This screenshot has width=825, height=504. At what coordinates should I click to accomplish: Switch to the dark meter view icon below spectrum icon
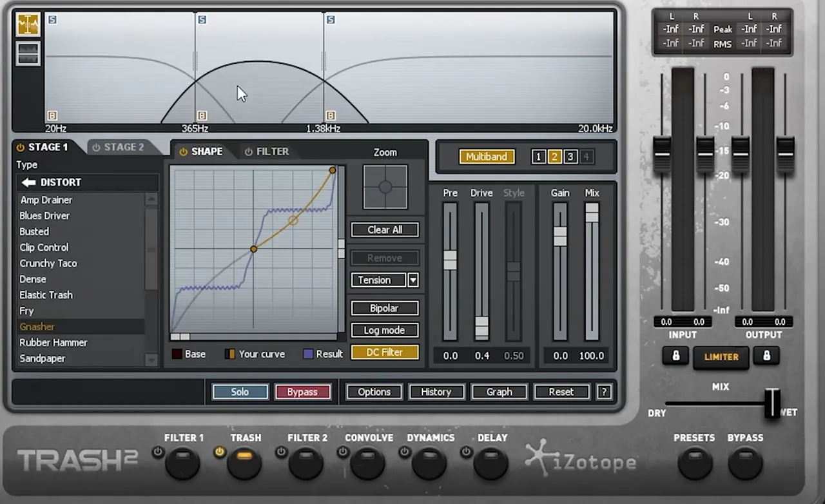pyautogui.click(x=28, y=53)
